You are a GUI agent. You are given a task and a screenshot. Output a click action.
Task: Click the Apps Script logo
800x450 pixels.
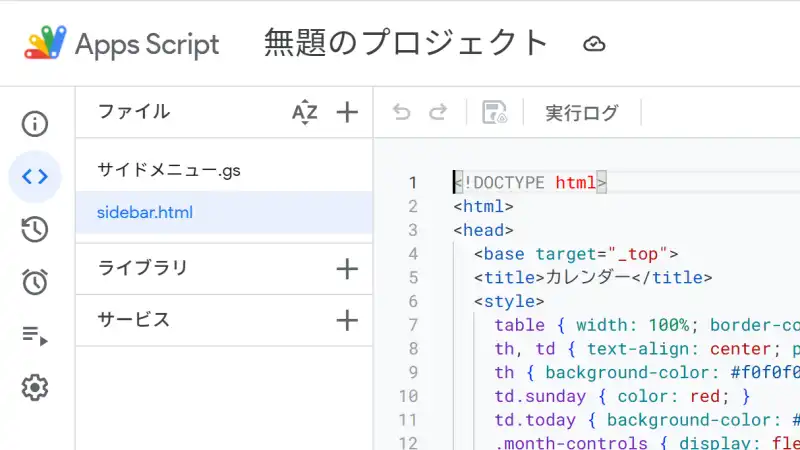[45, 42]
